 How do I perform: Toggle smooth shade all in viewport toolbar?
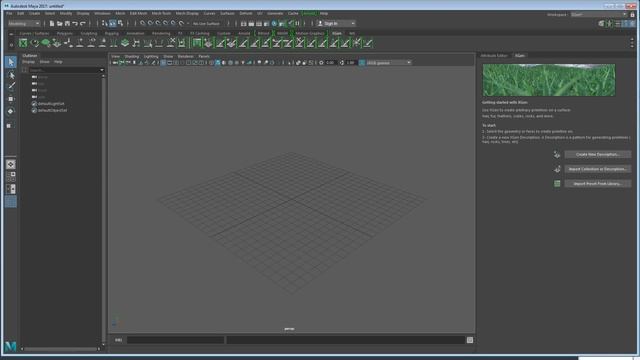[218, 63]
